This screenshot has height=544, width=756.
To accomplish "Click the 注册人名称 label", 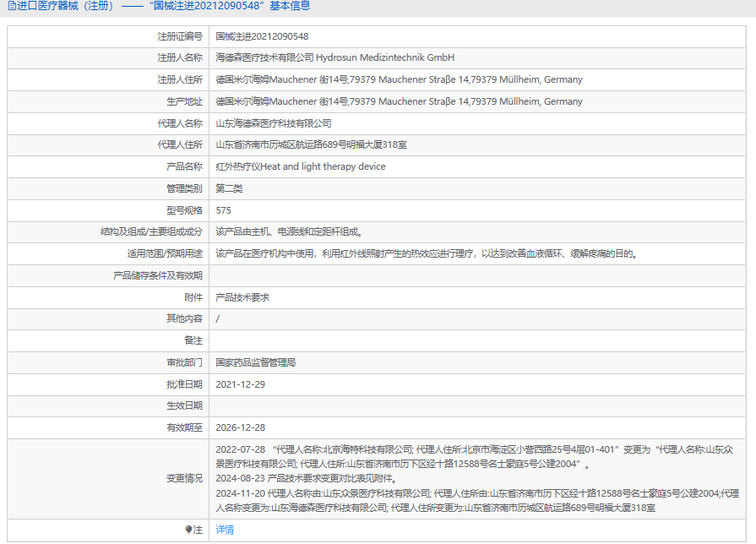I will coord(180,58).
